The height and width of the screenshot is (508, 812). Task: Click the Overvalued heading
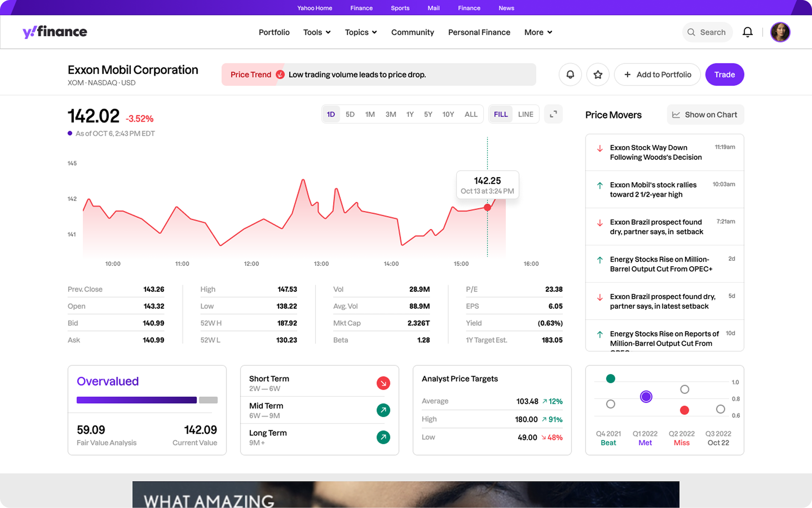tap(108, 381)
